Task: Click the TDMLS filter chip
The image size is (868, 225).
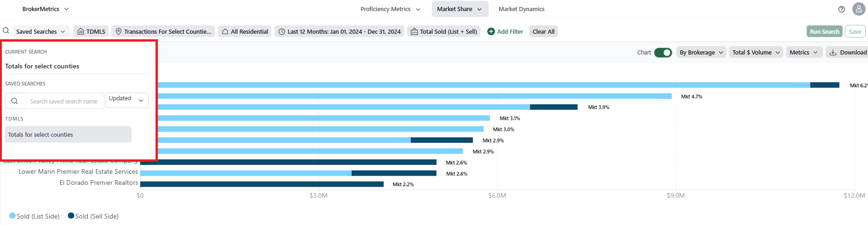Action: [x=91, y=31]
